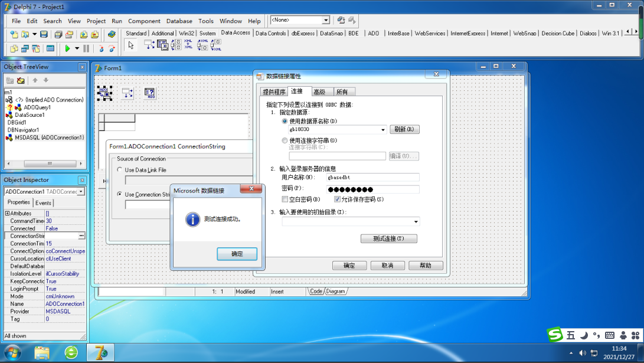Toggle the blank password (空白密码) checkbox

pyautogui.click(x=285, y=199)
